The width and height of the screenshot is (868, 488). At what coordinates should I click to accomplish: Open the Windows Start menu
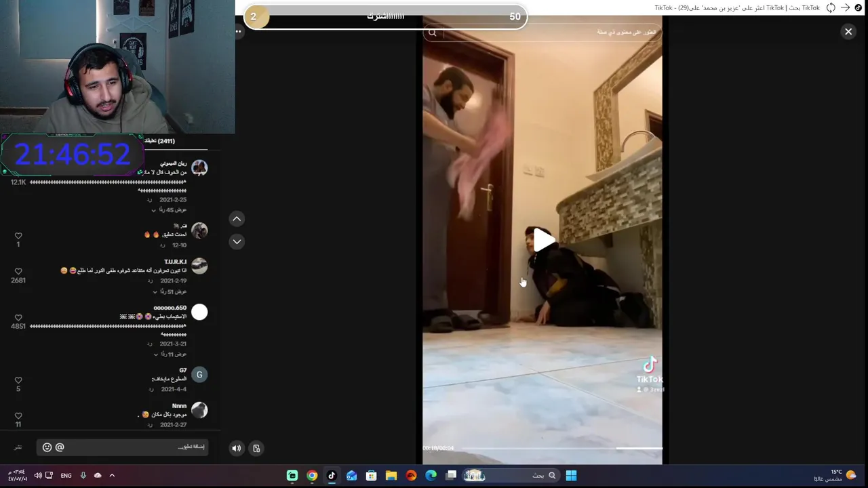click(571, 476)
